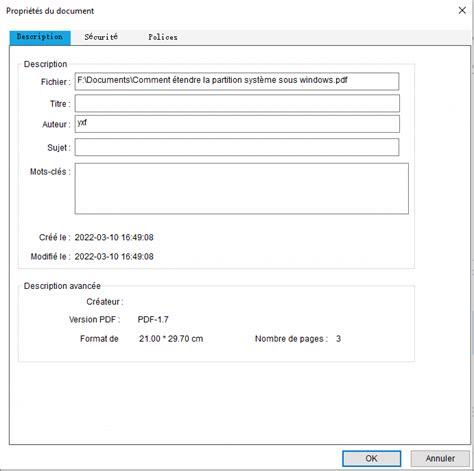The width and height of the screenshot is (474, 471).
Task: Click the Créé le date value
Action: pos(114,237)
